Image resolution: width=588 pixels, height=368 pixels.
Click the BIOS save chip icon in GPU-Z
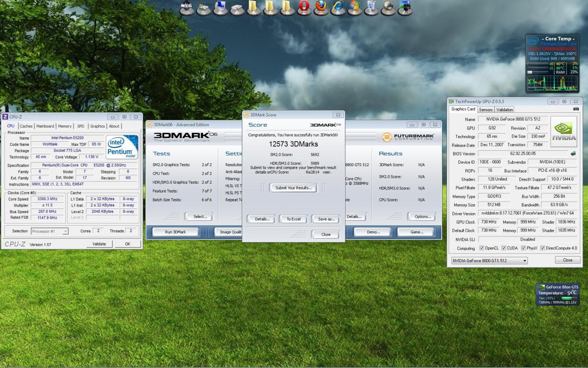(x=573, y=153)
